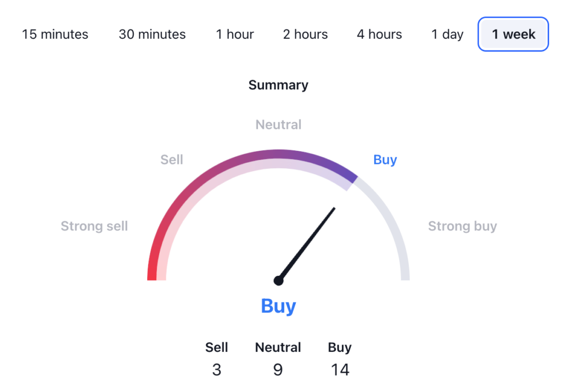The height and width of the screenshot is (392, 562).
Task: Click the Neutral count of 9
Action: point(278,370)
